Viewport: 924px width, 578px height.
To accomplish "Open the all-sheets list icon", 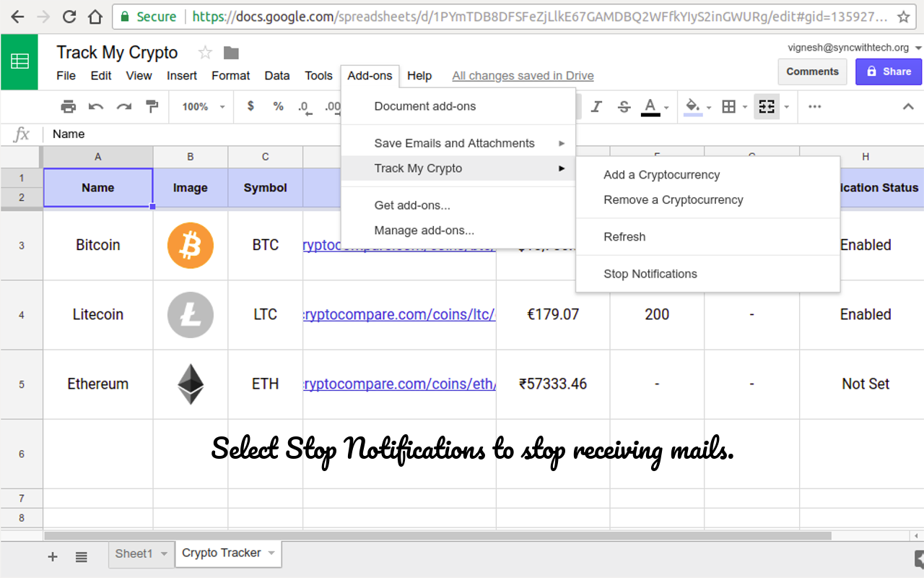I will click(82, 556).
